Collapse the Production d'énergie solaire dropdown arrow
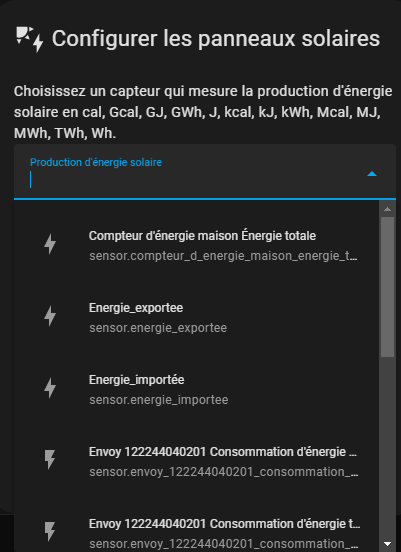The height and width of the screenshot is (552, 401). click(x=372, y=174)
